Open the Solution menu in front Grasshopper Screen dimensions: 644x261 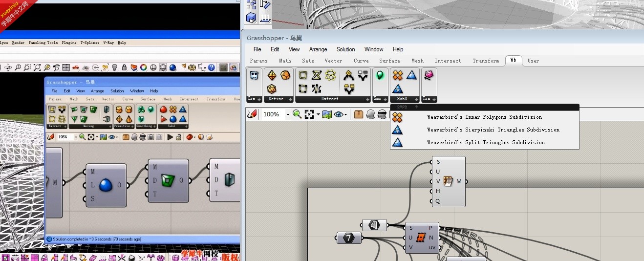tap(345, 49)
